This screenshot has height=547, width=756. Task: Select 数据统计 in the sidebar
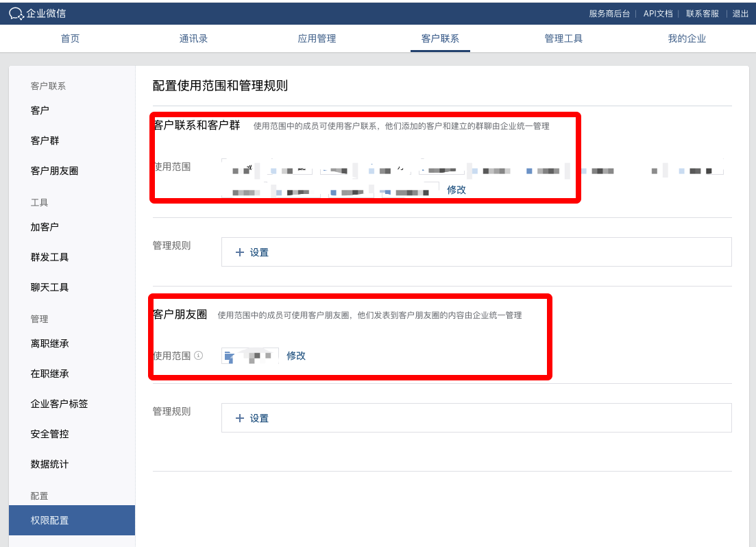pyautogui.click(x=49, y=464)
